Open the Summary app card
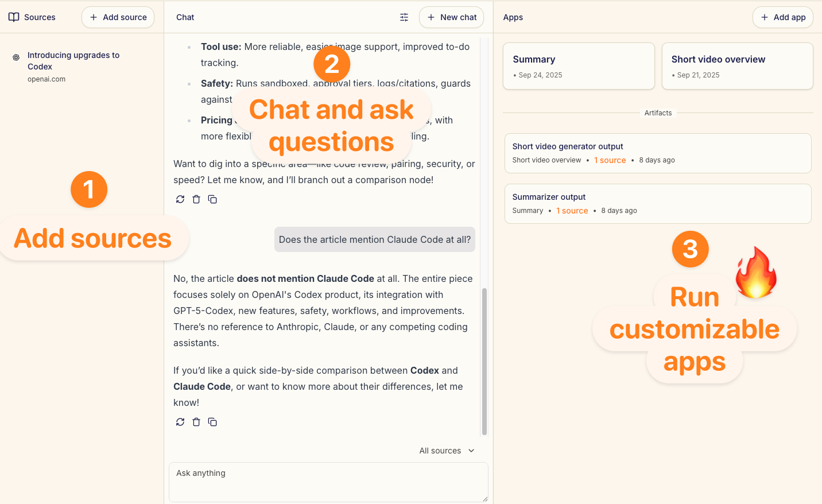The image size is (822, 504). (578, 66)
